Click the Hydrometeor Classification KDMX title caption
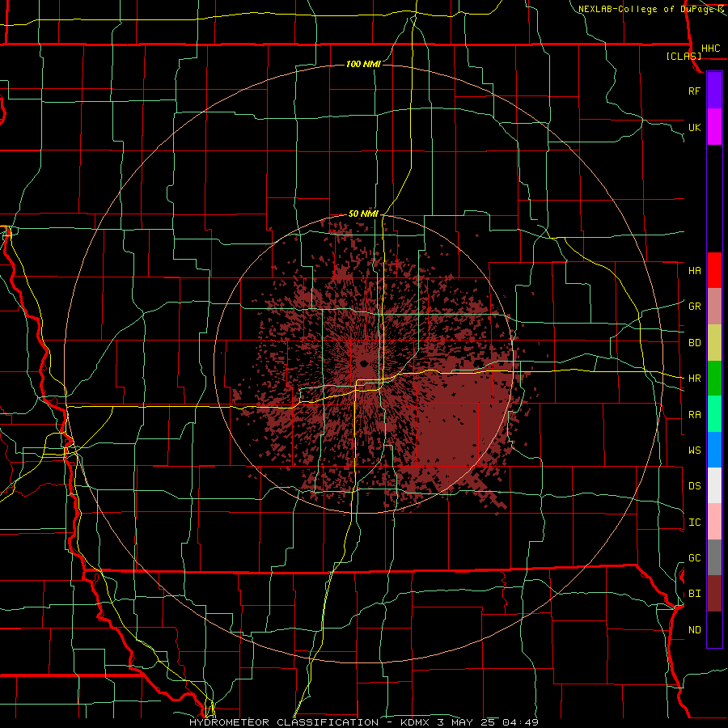Viewport: 728px width, 728px height. [363, 722]
